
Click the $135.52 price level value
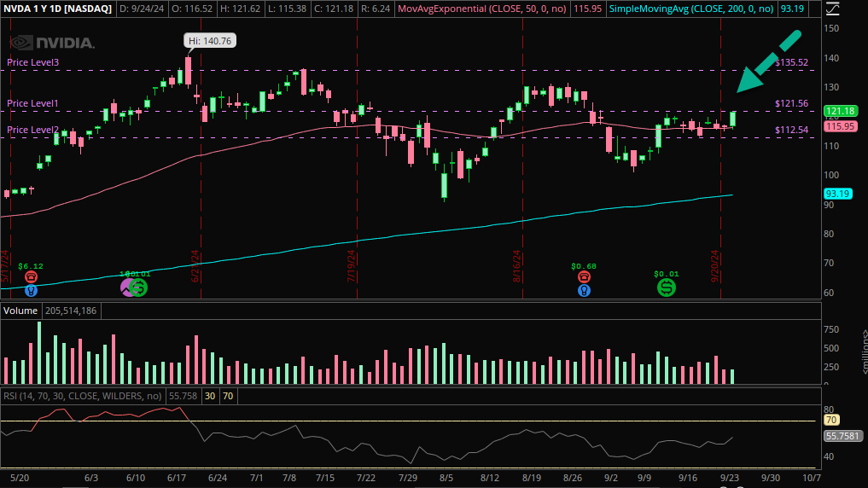coord(791,62)
